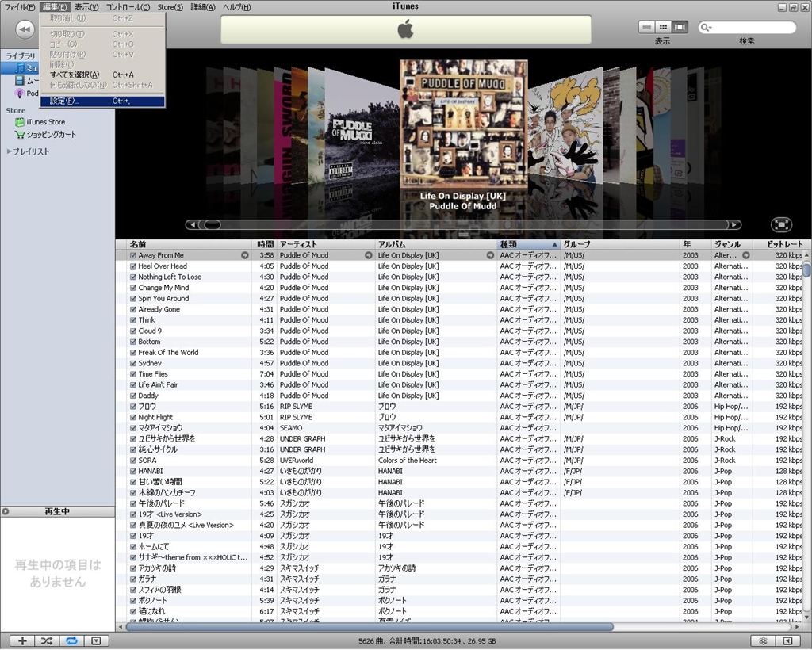This screenshot has height=650, width=812.
Task: Sort by アーティスト column header
Action: (326, 244)
